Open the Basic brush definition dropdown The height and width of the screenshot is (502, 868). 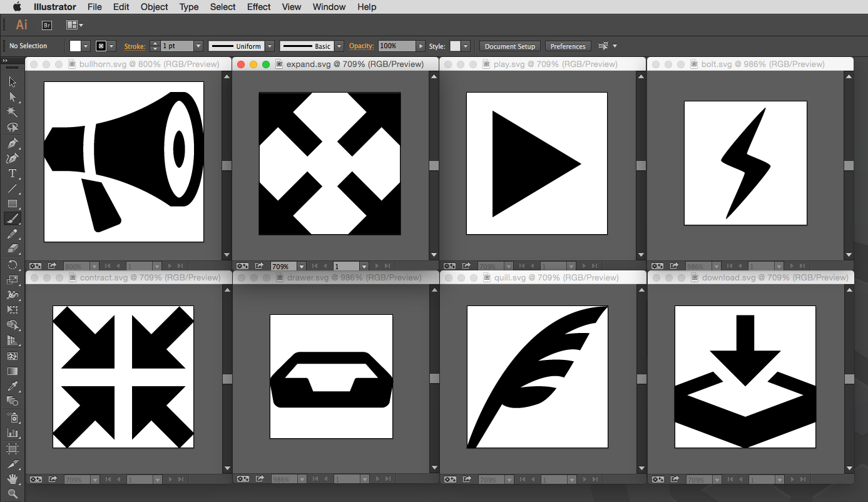tap(339, 46)
